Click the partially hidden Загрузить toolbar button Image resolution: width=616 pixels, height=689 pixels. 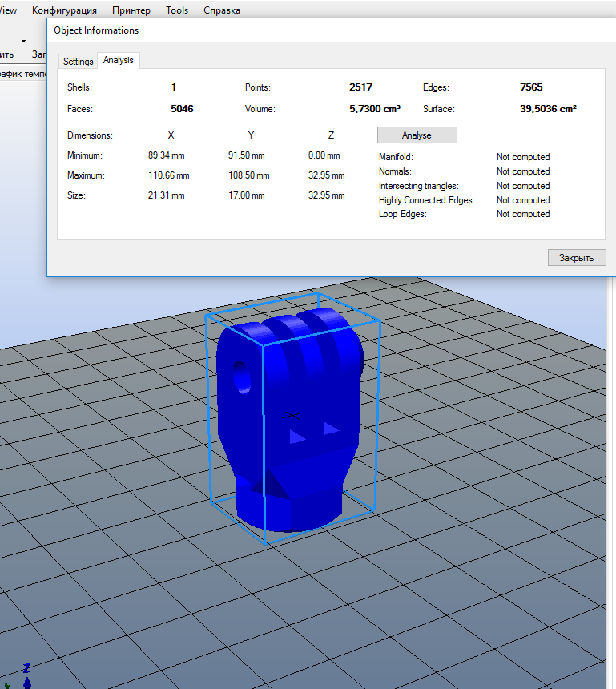pos(38,54)
